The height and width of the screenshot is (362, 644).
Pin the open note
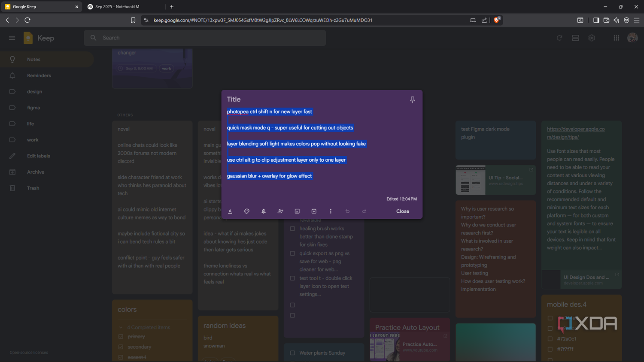pos(413,100)
